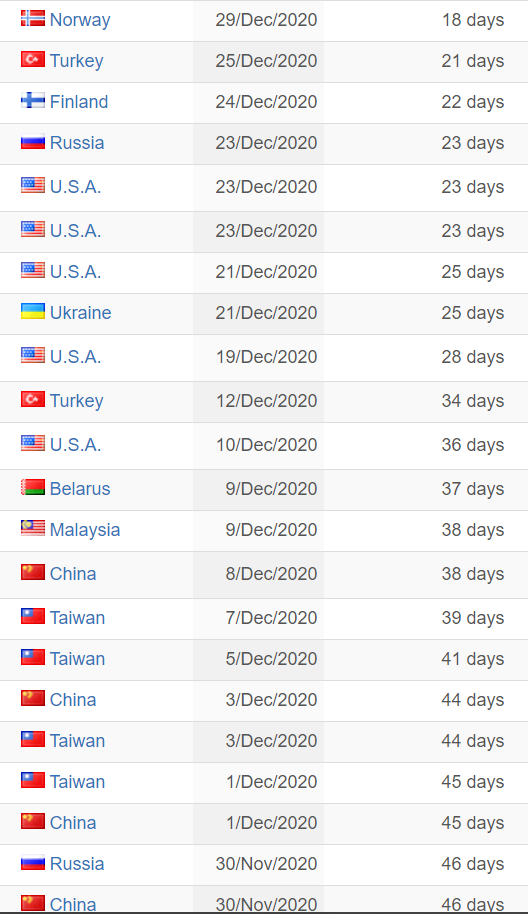Open Turkey link dated 12/Dec/2020

point(76,401)
